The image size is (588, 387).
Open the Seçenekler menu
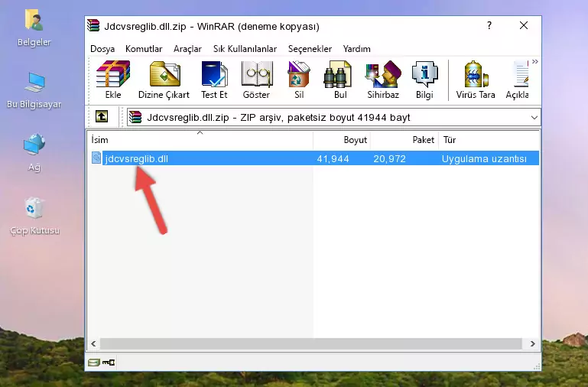point(310,49)
